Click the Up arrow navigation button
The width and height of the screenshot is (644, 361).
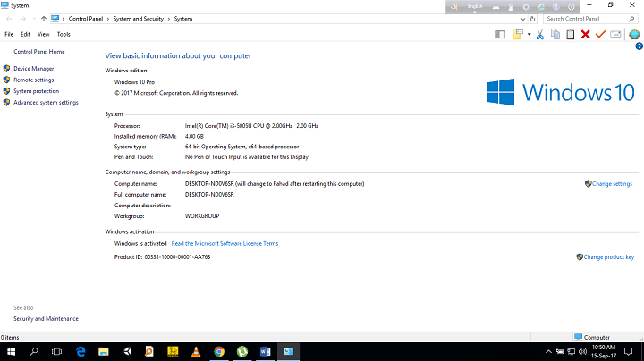coord(44,19)
